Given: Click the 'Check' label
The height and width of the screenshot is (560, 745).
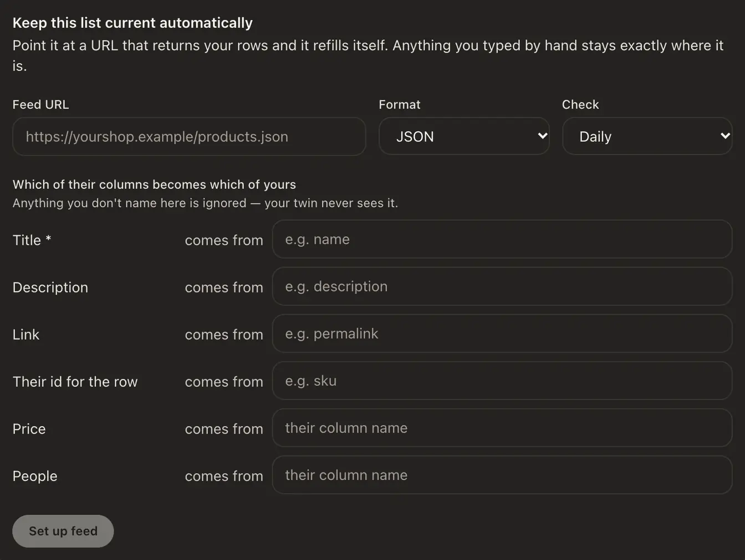Looking at the screenshot, I should pos(580,105).
